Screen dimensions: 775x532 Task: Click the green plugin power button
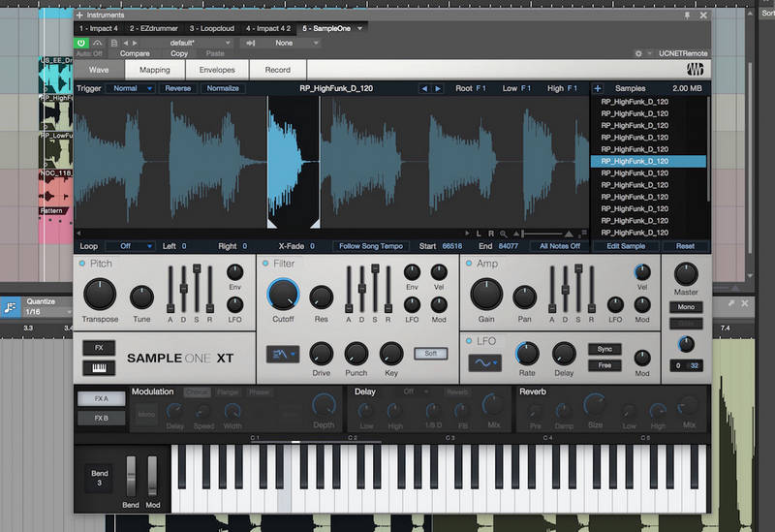pos(82,43)
